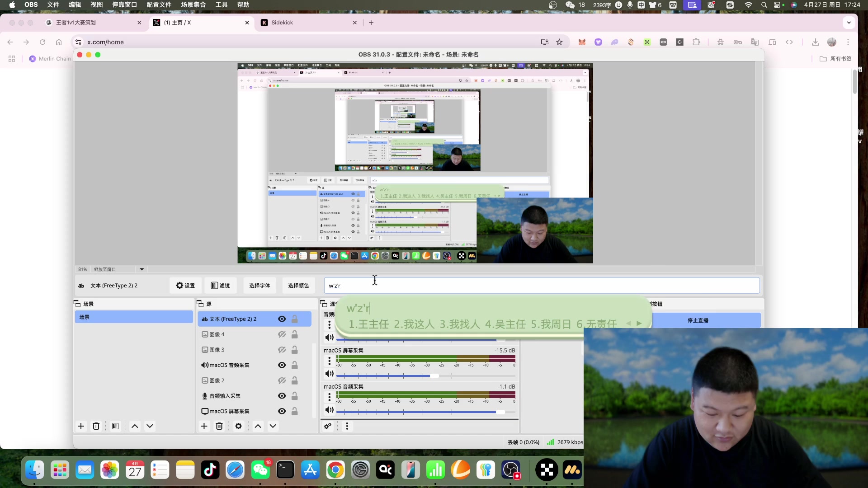Click 选择字体 button
Screen dimensions: 868x488
259,286
